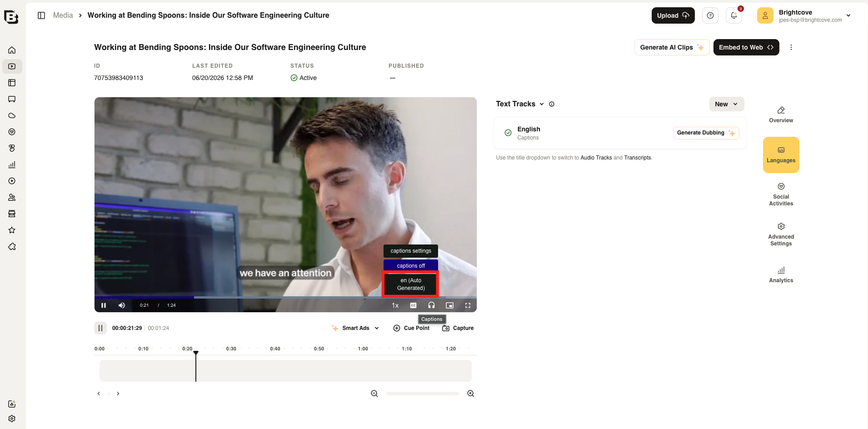The width and height of the screenshot is (868, 429).
Task: Open the Social Activities tab
Action: [x=781, y=195]
